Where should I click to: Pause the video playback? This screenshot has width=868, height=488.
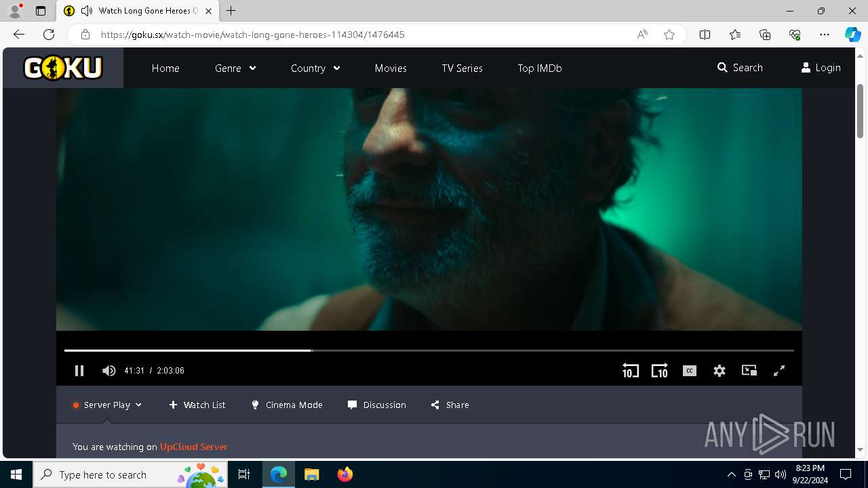(79, 371)
